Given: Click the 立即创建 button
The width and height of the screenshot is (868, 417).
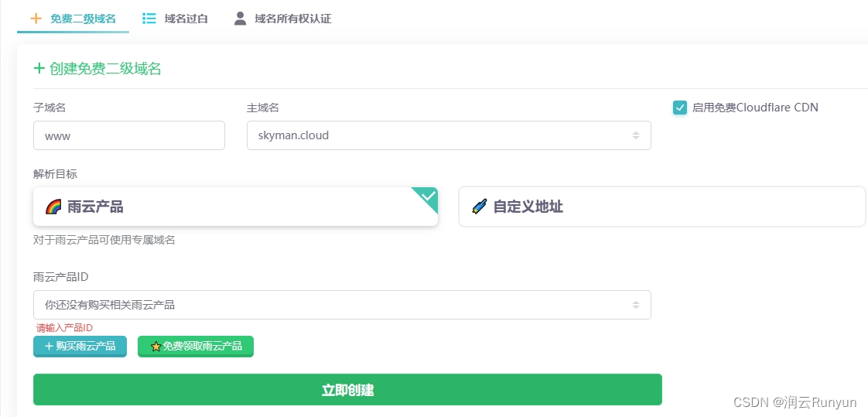Looking at the screenshot, I should [x=347, y=390].
